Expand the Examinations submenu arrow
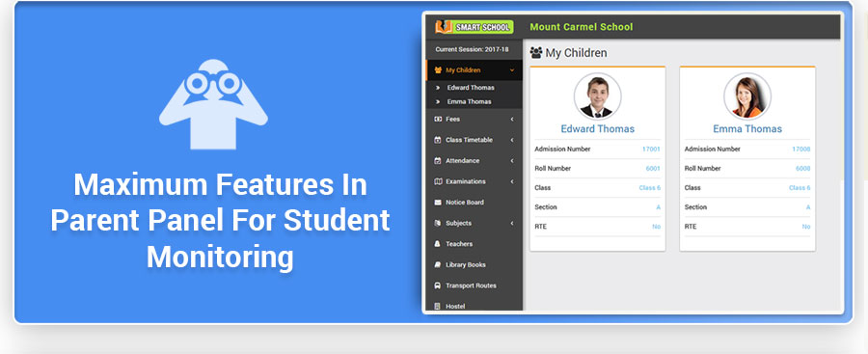Viewport: 868px width, 354px height. click(x=512, y=181)
